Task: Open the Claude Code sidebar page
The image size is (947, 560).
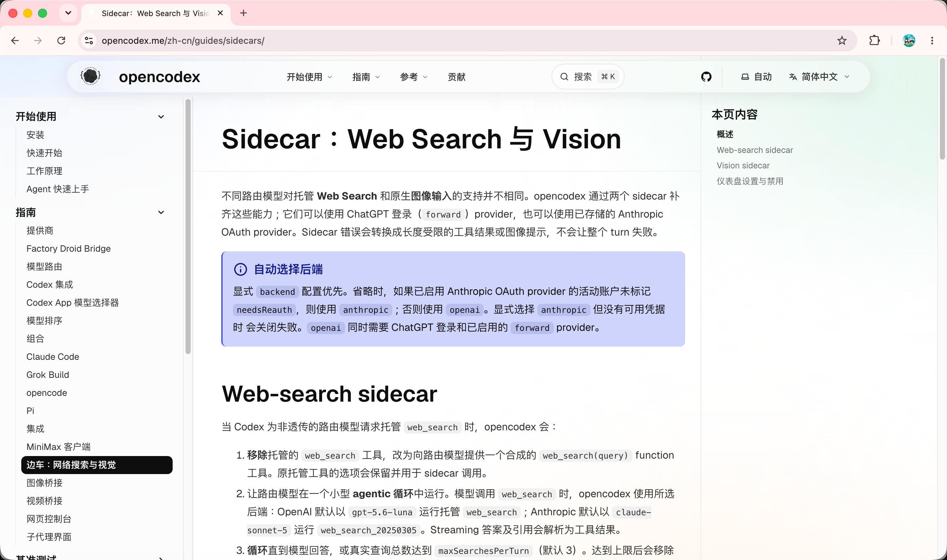Action: point(53,357)
